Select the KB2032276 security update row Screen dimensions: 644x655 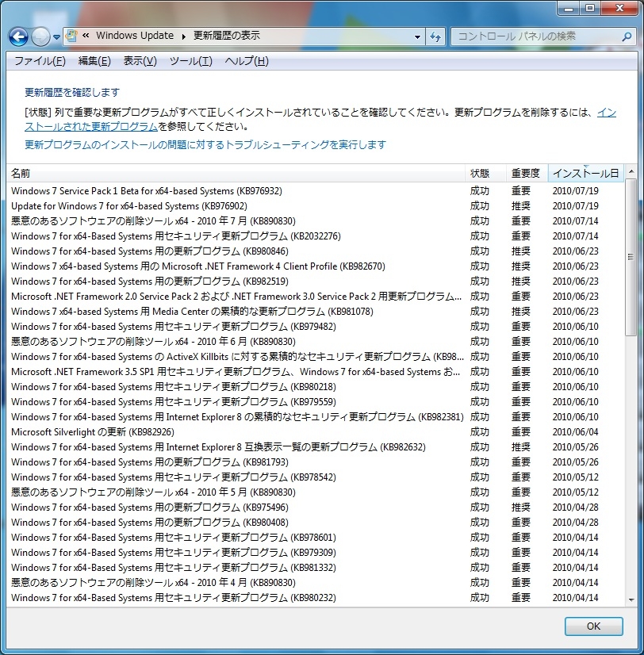[x=316, y=236]
